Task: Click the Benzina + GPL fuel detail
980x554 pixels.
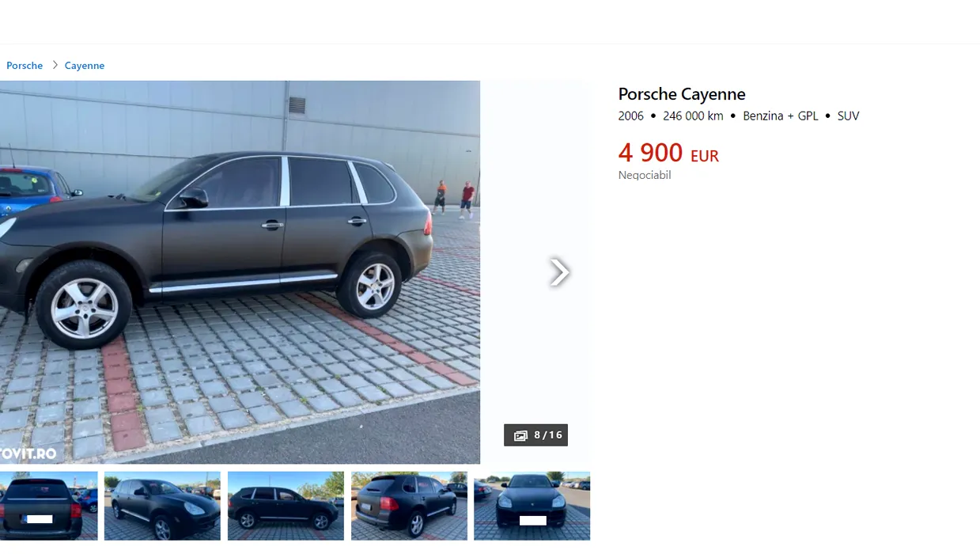Action: tap(781, 116)
